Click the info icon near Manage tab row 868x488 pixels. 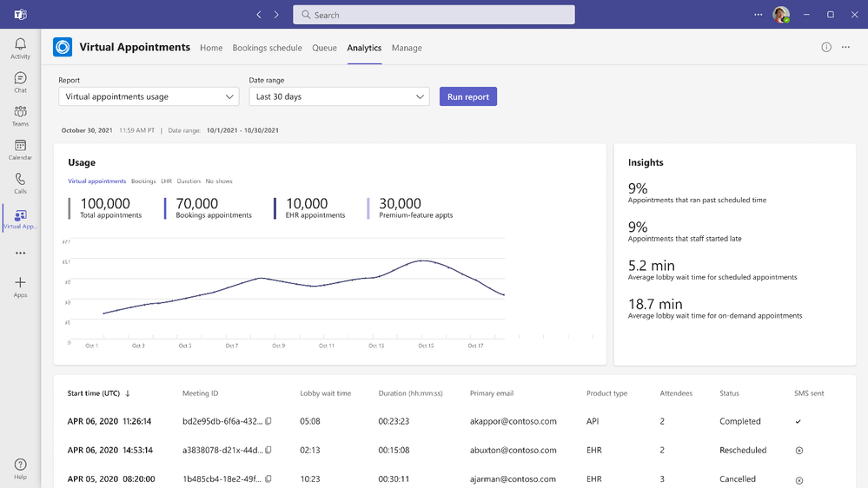point(826,48)
